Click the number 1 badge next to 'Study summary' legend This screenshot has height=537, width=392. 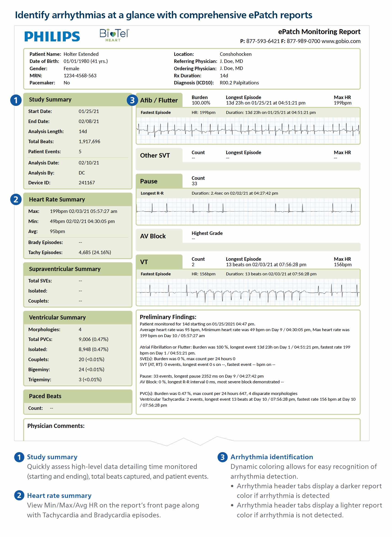(x=19, y=457)
